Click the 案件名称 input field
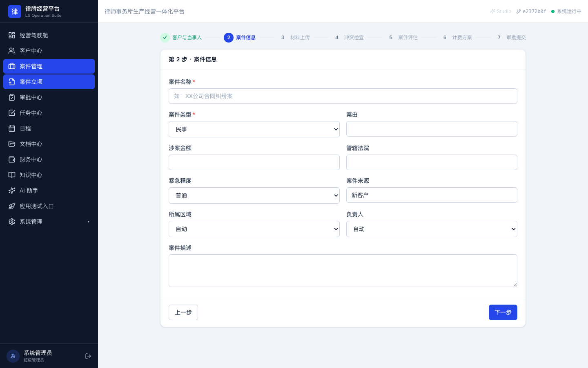Viewport: 588px width, 368px height. click(343, 96)
